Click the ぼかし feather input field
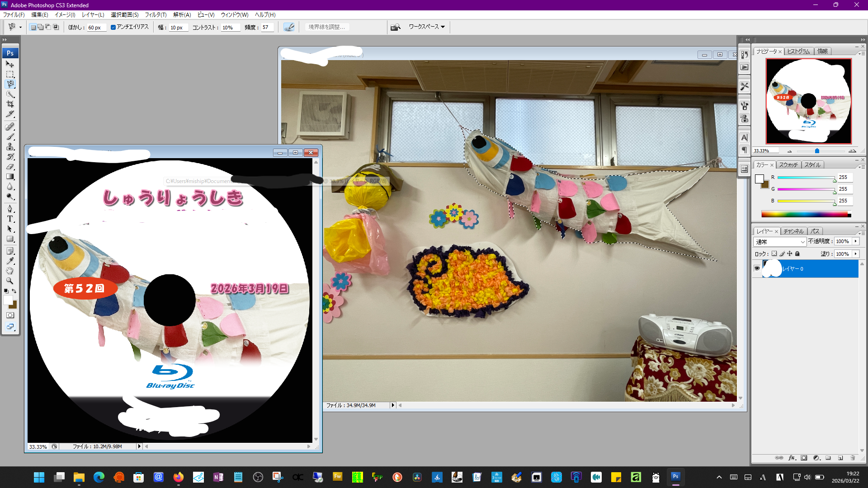 coord(96,28)
